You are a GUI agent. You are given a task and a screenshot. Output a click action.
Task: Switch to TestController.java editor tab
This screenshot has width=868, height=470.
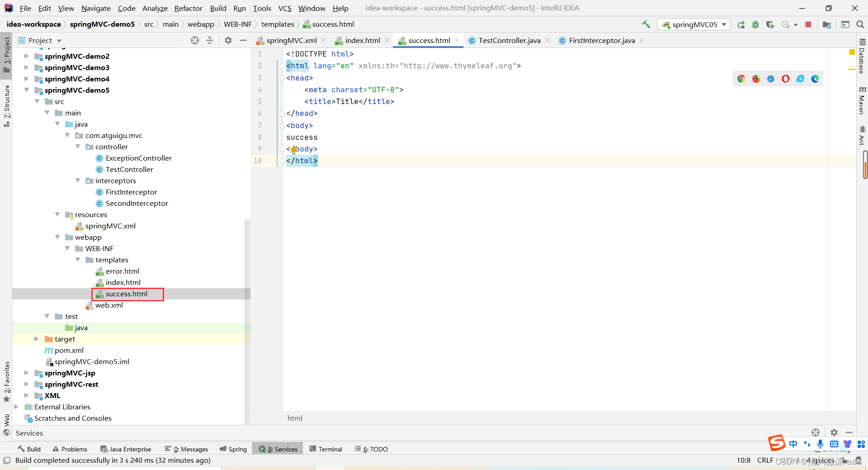[509, 40]
